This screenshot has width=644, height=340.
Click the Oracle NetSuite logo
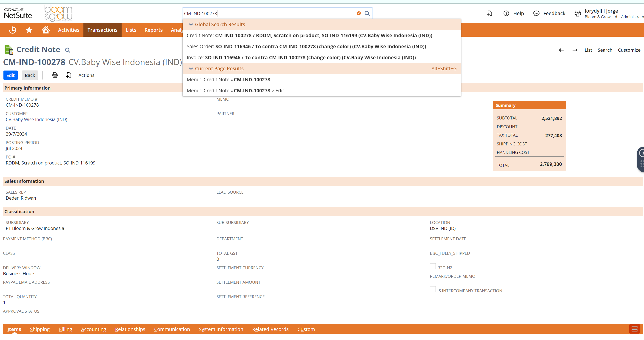(18, 14)
